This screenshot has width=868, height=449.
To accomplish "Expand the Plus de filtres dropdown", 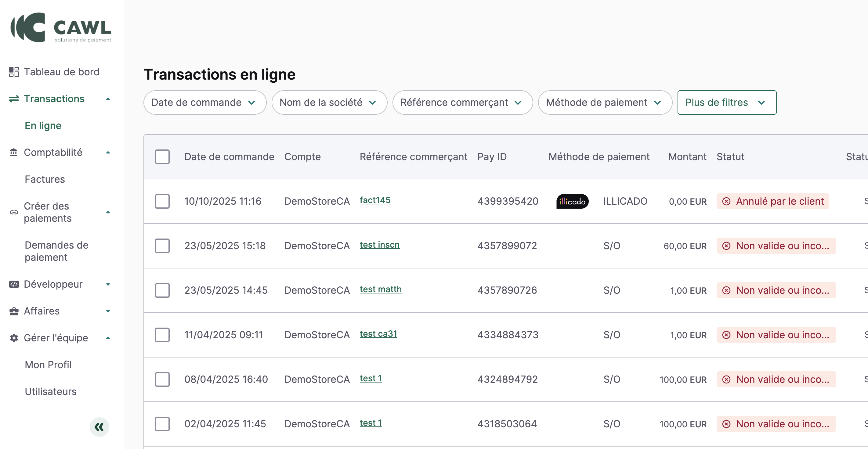I will point(726,102).
